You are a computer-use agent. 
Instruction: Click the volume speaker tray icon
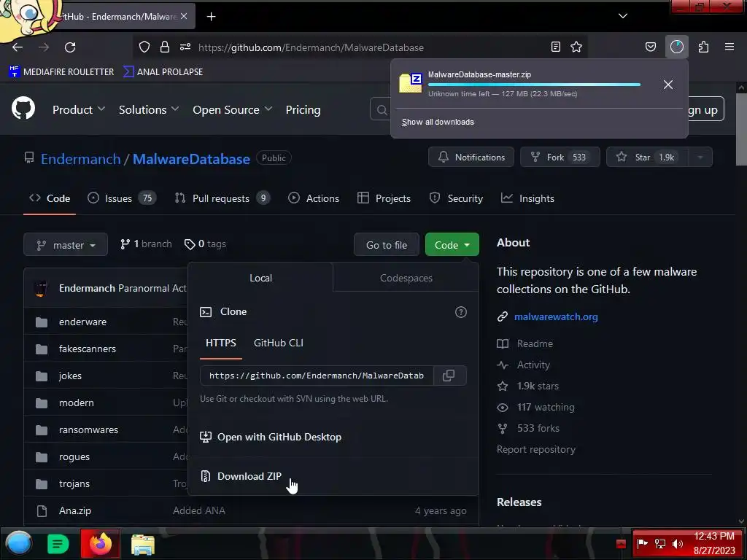(x=677, y=544)
